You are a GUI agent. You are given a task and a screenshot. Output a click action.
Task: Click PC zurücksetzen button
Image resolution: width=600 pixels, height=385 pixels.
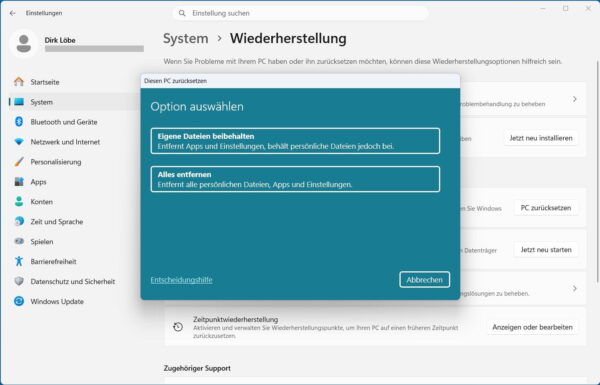(x=546, y=208)
